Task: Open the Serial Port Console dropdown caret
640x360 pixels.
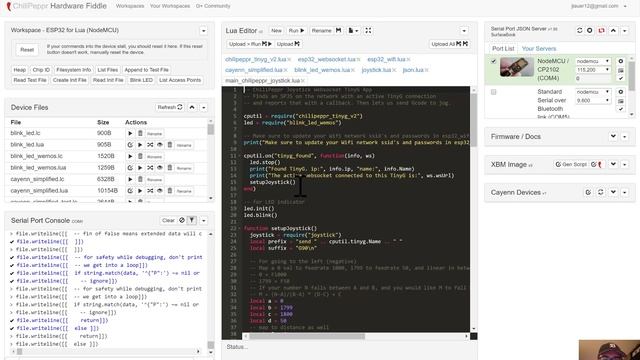Action: 203,220
